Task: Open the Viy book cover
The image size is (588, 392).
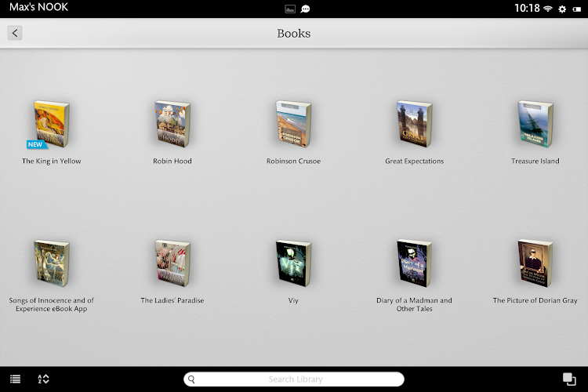Action: pyautogui.click(x=294, y=263)
